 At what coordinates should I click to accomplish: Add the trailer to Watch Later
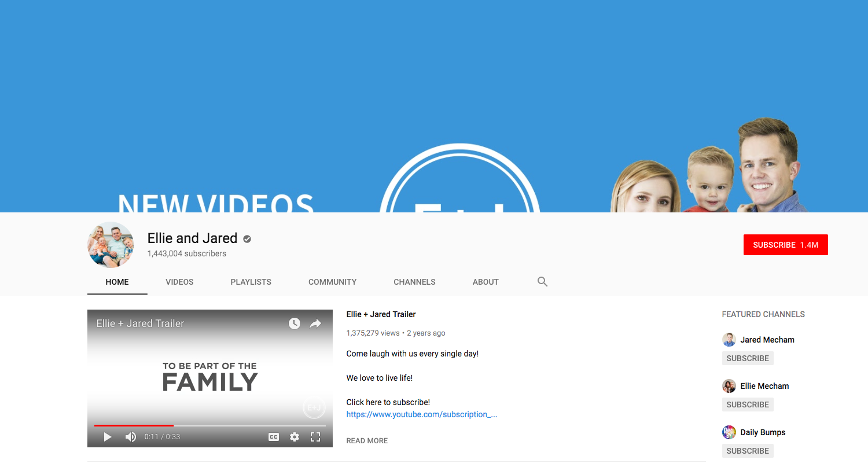(x=295, y=323)
